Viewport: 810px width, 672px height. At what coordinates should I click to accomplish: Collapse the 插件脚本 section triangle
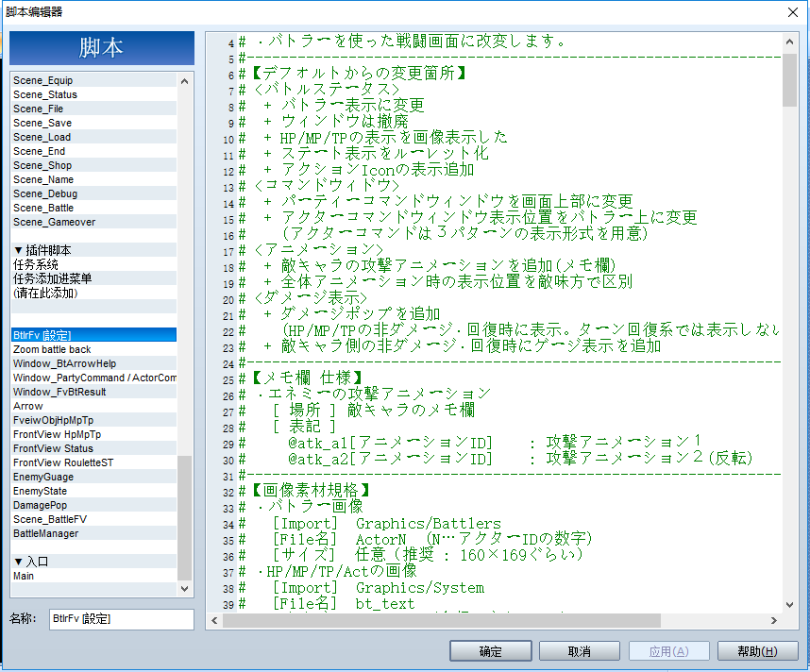coord(19,250)
